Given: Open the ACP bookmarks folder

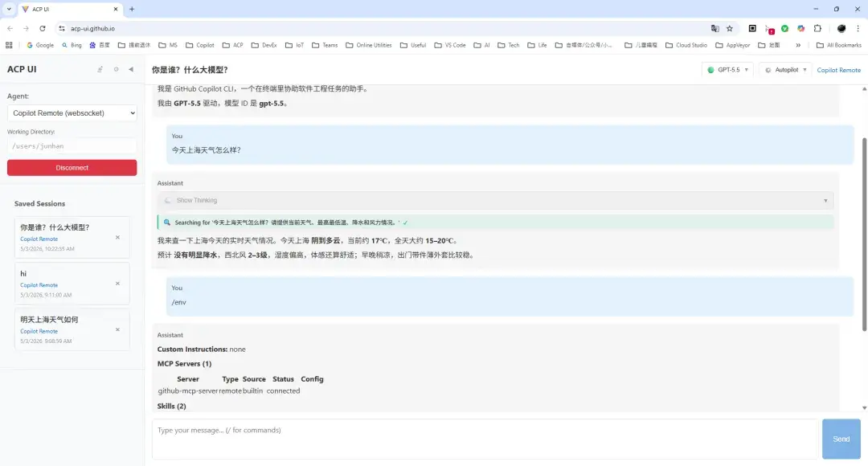Looking at the screenshot, I should 232,45.
